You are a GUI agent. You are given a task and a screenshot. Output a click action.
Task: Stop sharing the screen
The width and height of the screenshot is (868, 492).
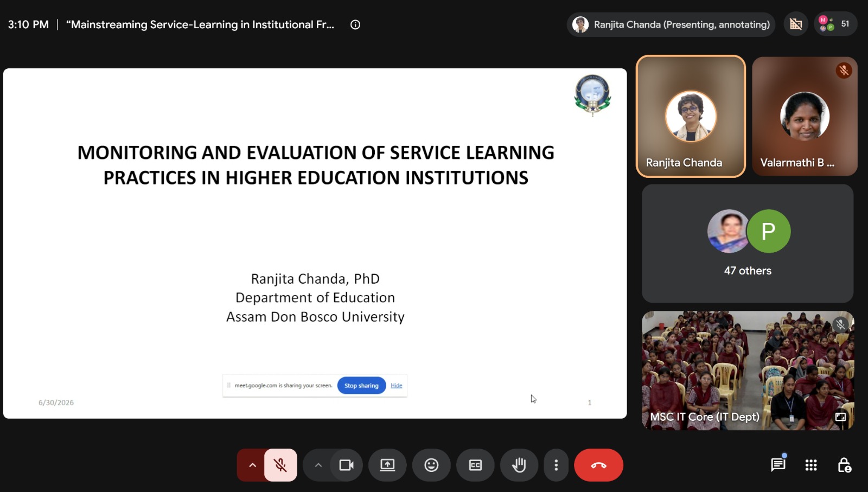tap(361, 386)
